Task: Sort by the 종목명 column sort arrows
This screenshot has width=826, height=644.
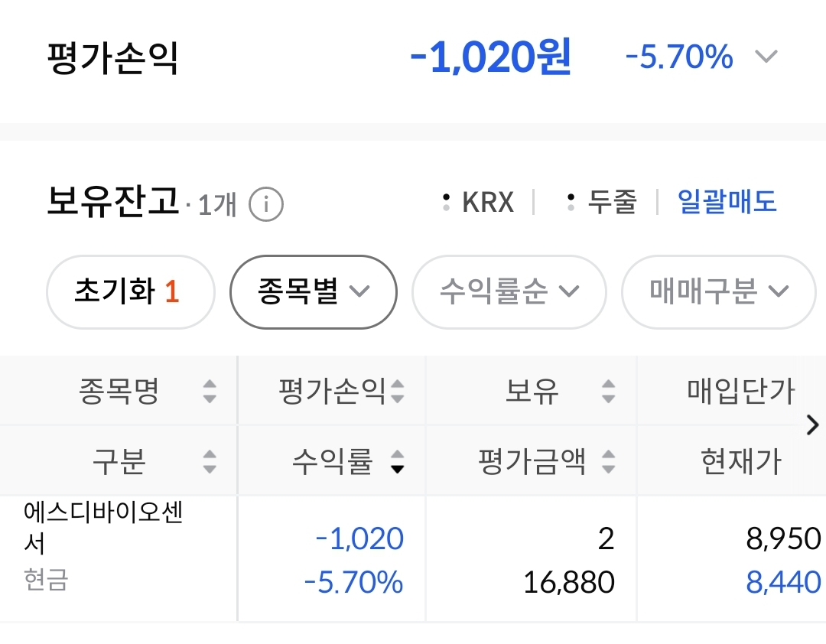Action: point(210,392)
